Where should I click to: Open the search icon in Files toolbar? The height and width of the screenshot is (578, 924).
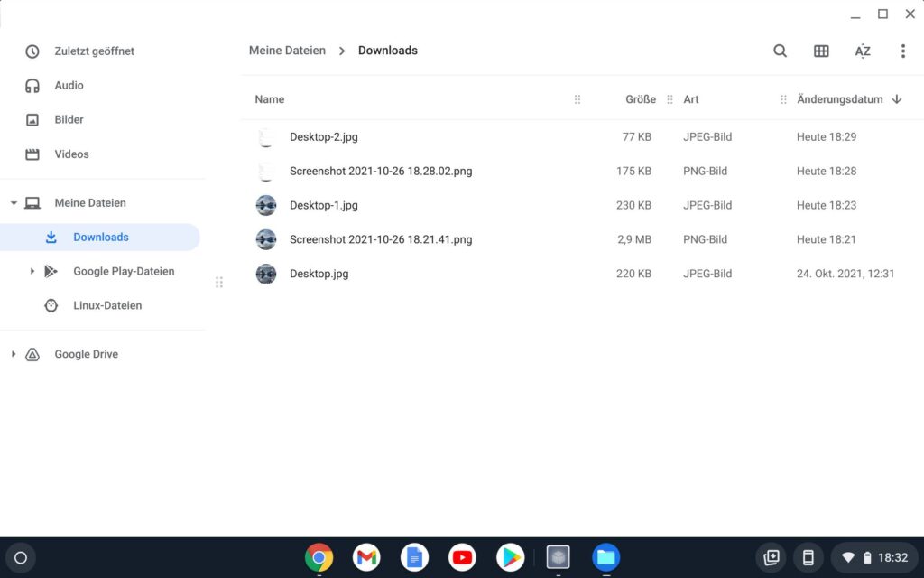coord(780,51)
